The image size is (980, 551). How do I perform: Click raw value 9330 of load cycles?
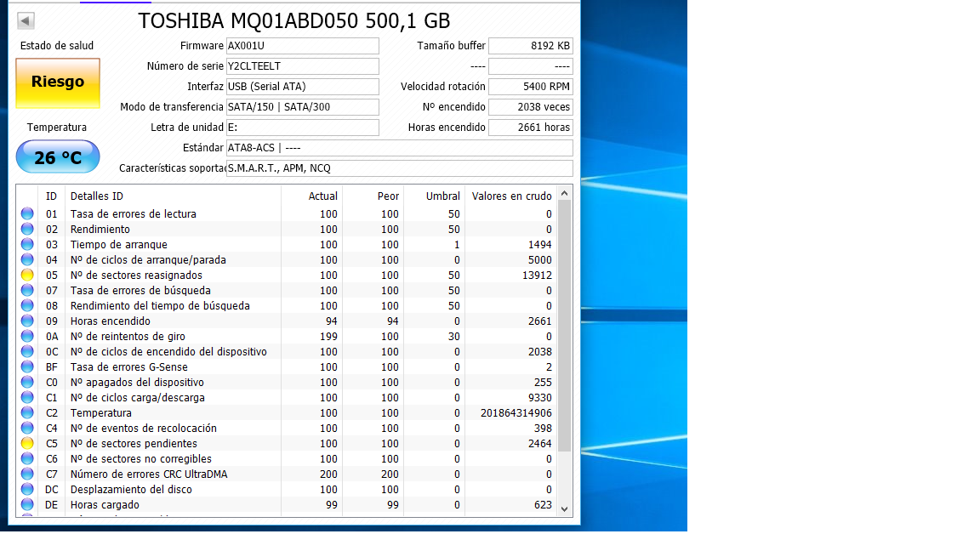[540, 397]
